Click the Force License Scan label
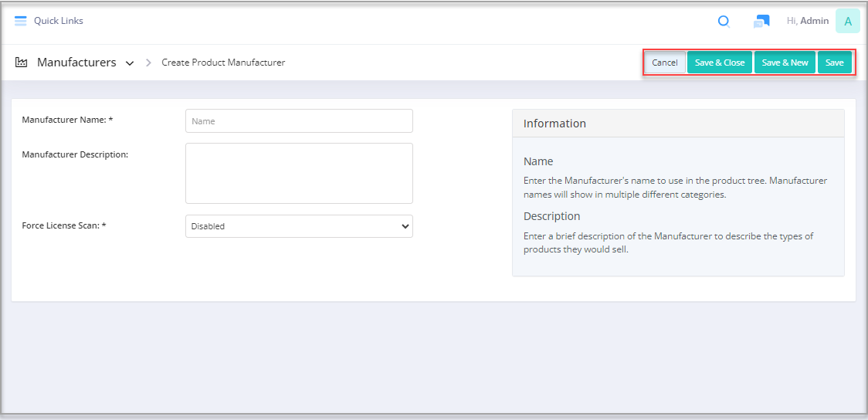Screen dimensions: 868x420 (x=64, y=225)
